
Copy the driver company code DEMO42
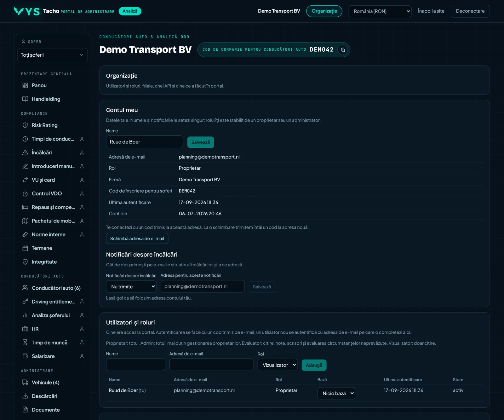343,50
